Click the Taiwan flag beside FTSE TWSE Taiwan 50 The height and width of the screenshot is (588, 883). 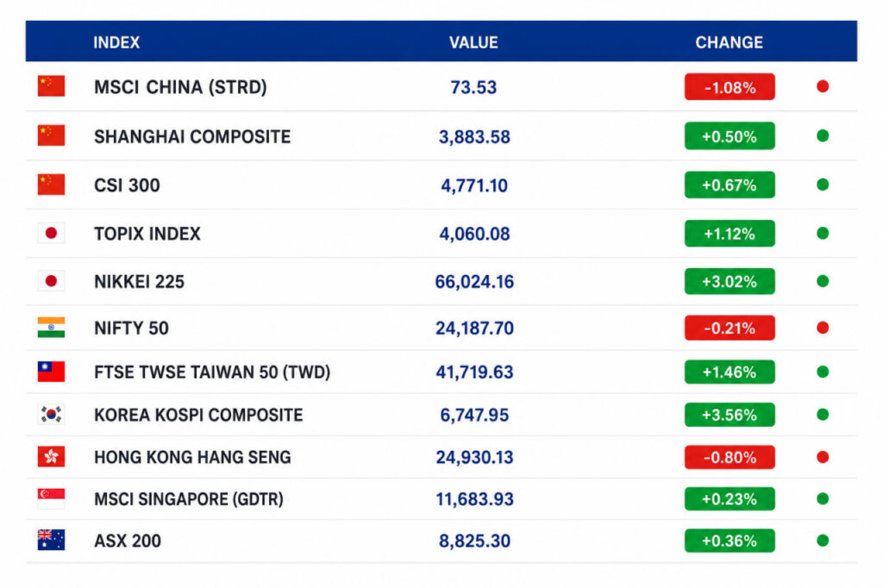(51, 371)
